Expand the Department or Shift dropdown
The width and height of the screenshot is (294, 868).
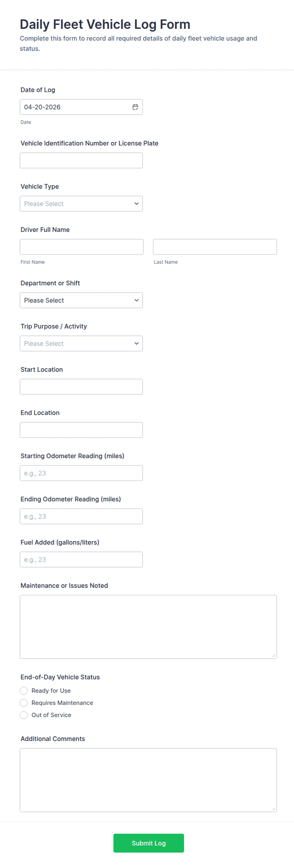pyautogui.click(x=81, y=300)
